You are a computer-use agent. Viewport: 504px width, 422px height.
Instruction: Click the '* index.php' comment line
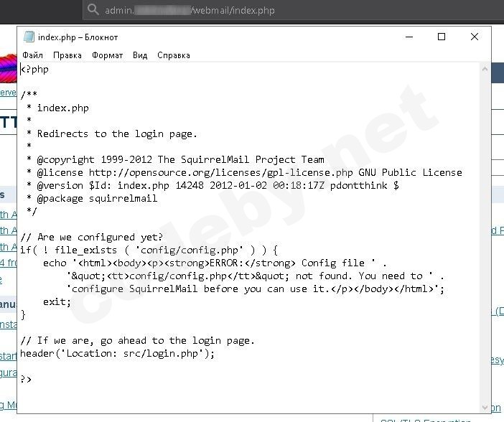point(57,108)
